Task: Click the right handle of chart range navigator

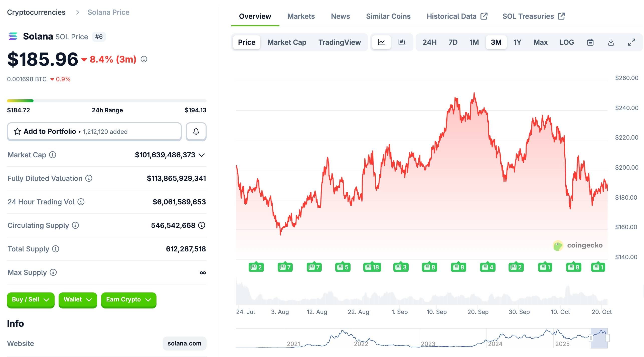Action: [x=607, y=338]
